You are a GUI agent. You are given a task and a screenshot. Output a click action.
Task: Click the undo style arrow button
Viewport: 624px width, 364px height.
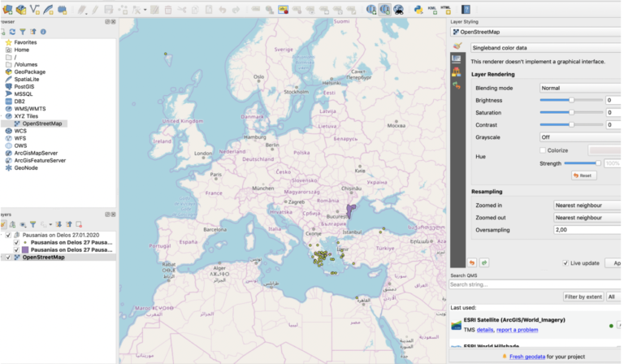(471, 263)
